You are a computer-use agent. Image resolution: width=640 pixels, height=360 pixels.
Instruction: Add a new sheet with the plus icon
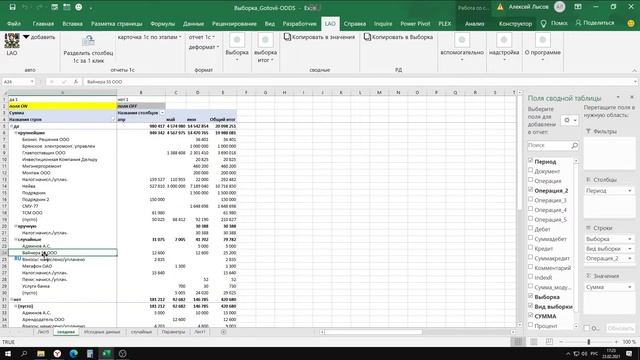(223, 332)
